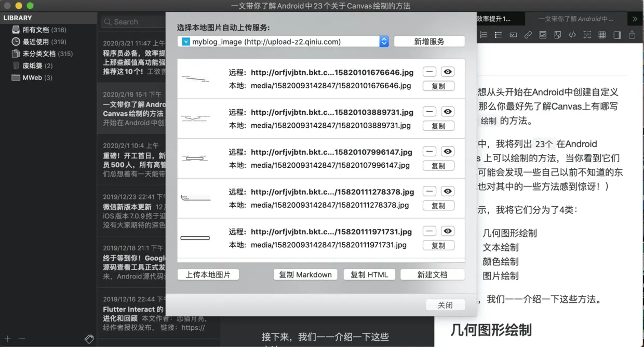Show more tabs with the double chevron
This screenshot has width=644, height=347.
point(635,19)
